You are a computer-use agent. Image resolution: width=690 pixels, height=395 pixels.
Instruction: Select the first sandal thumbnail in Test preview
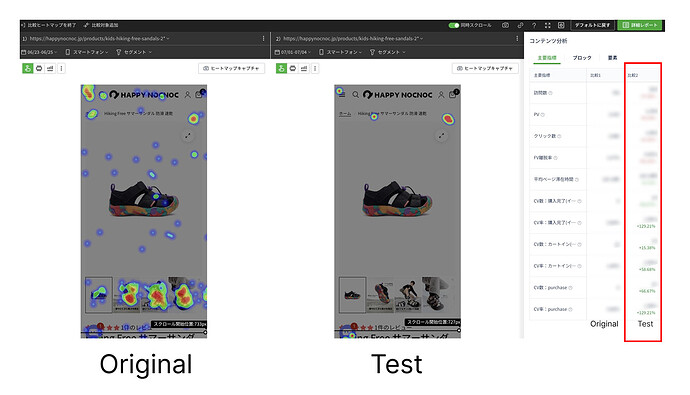tap(352, 295)
